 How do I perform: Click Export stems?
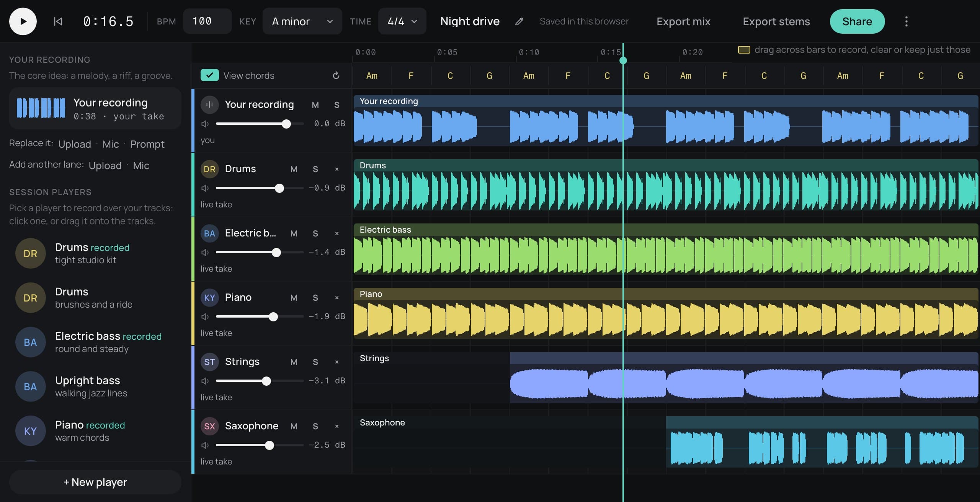(776, 21)
